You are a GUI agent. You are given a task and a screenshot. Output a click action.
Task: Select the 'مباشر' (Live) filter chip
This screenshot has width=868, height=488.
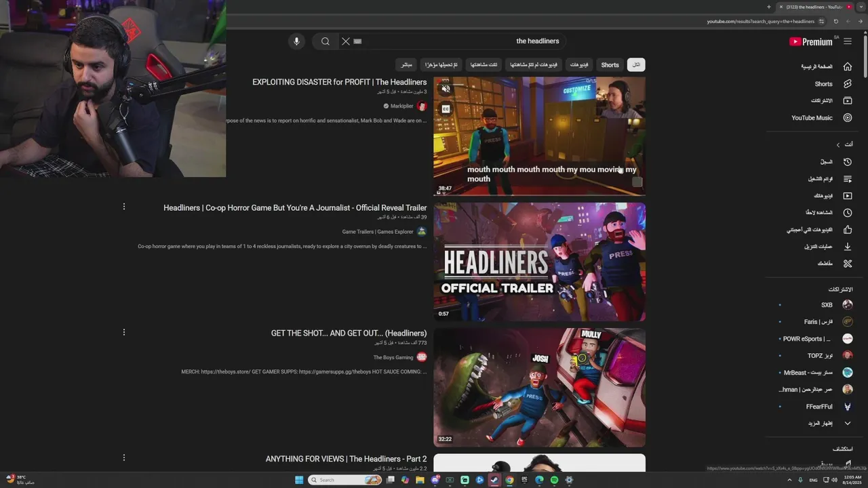[x=406, y=65]
